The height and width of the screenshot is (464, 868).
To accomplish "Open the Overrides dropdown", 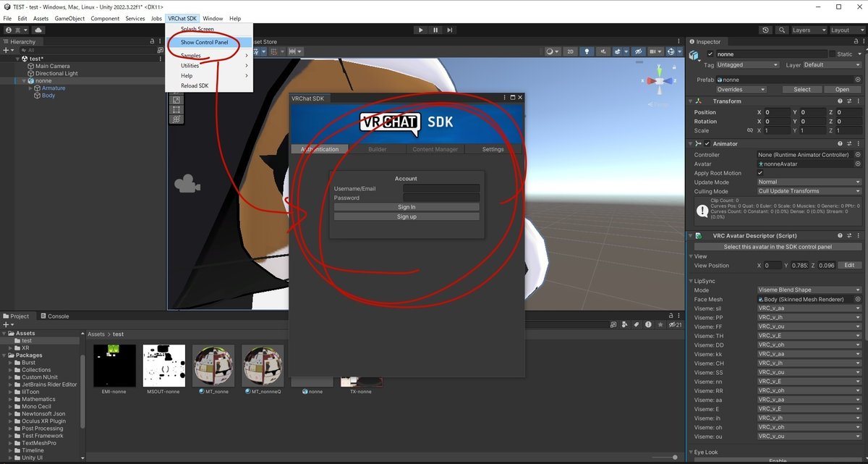I will (x=741, y=90).
